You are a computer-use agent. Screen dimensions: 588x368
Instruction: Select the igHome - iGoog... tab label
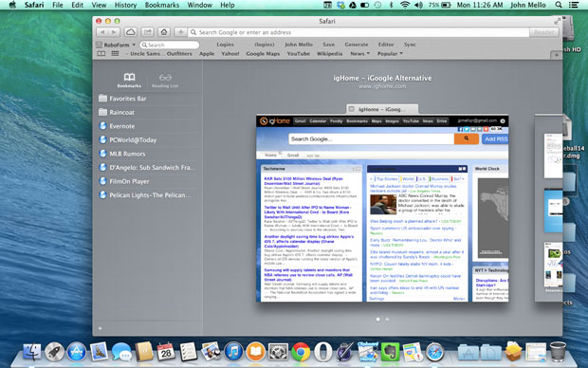point(382,109)
